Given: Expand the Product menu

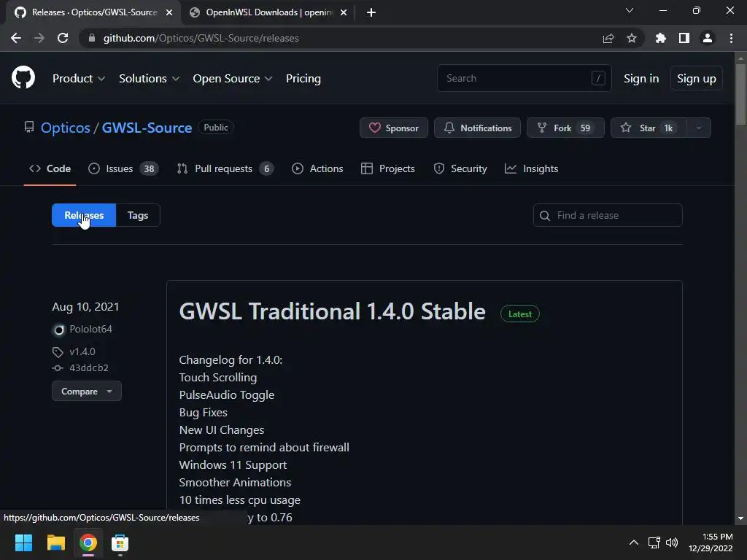Looking at the screenshot, I should pos(79,79).
